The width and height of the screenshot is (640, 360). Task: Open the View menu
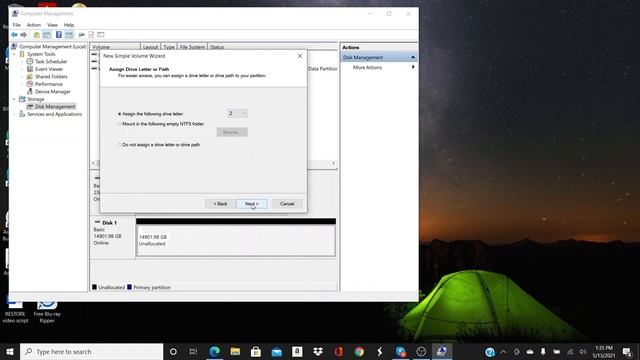(52, 25)
